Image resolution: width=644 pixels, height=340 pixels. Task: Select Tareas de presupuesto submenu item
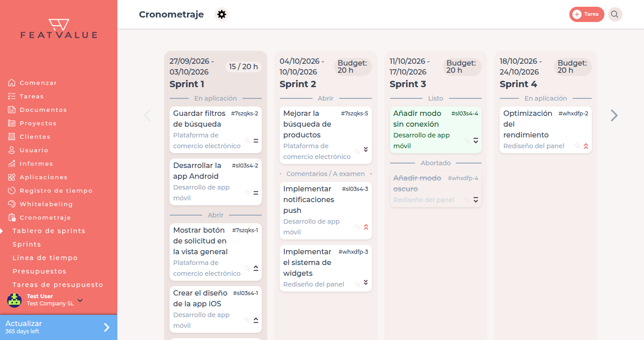pyautogui.click(x=58, y=285)
